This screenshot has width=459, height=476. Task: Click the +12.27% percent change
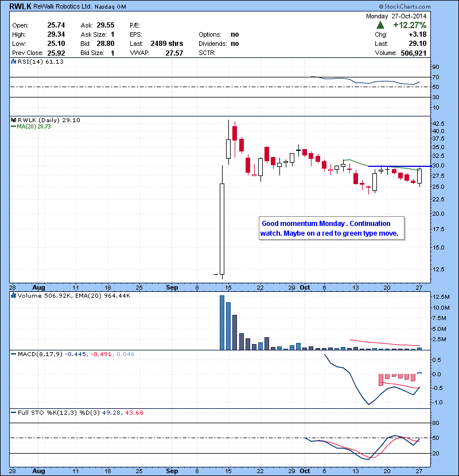click(x=410, y=25)
